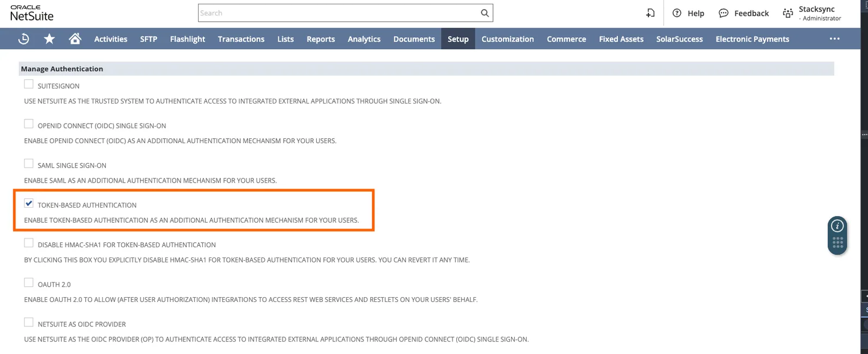This screenshot has width=868, height=354.
Task: Open the Activities menu
Action: [111, 39]
